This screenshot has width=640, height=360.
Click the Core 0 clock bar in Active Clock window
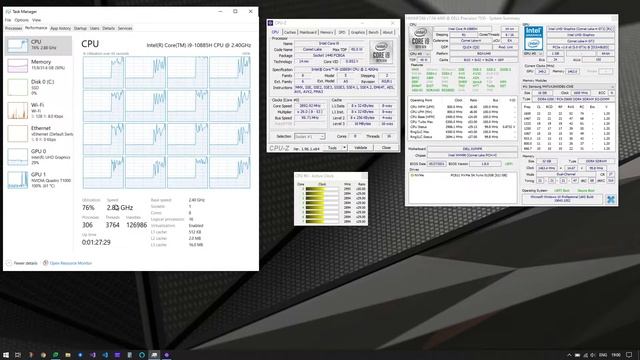pos(322,189)
